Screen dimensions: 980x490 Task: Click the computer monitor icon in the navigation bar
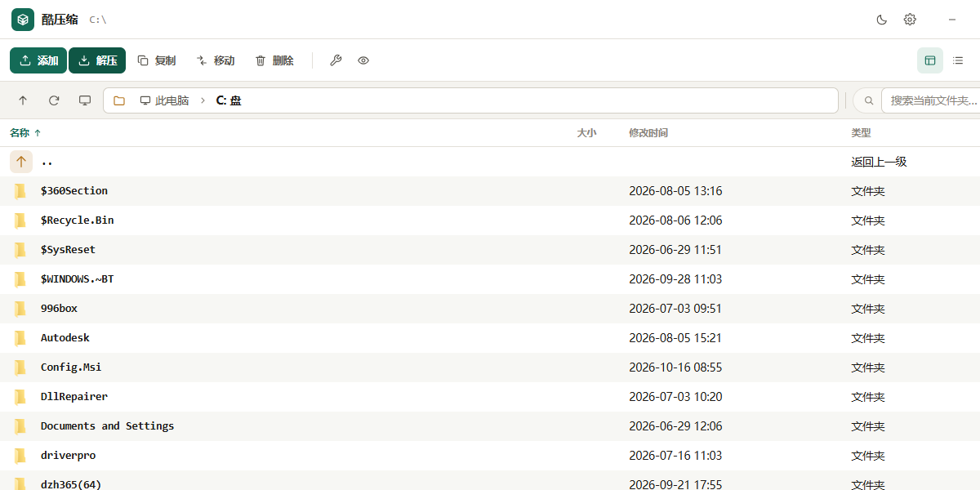pyautogui.click(x=85, y=100)
